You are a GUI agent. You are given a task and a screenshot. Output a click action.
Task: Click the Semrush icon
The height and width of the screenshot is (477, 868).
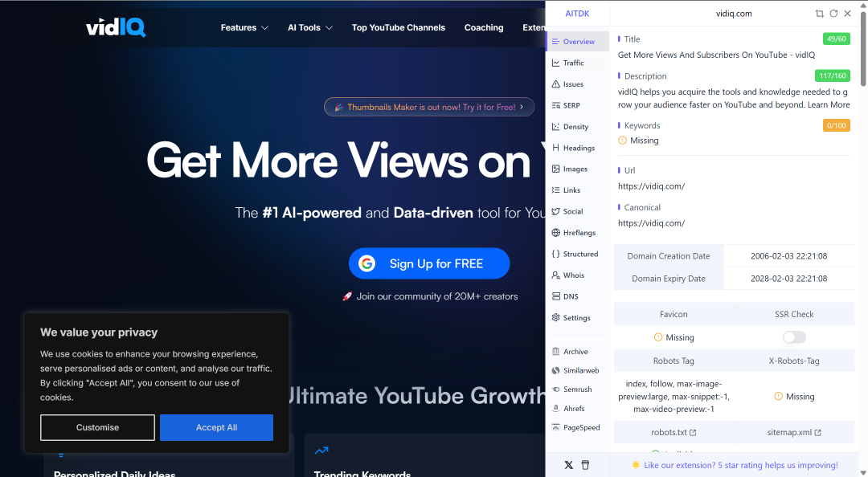click(556, 389)
